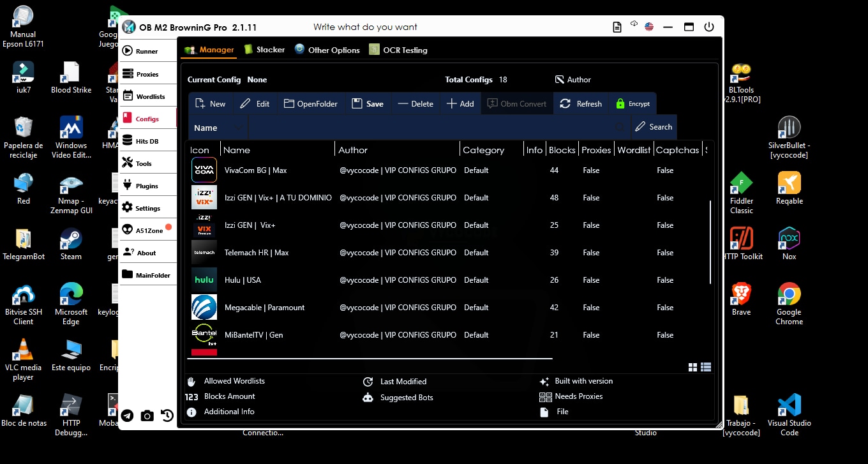Click the US flag language icon
The image size is (868, 464).
pos(649,27)
